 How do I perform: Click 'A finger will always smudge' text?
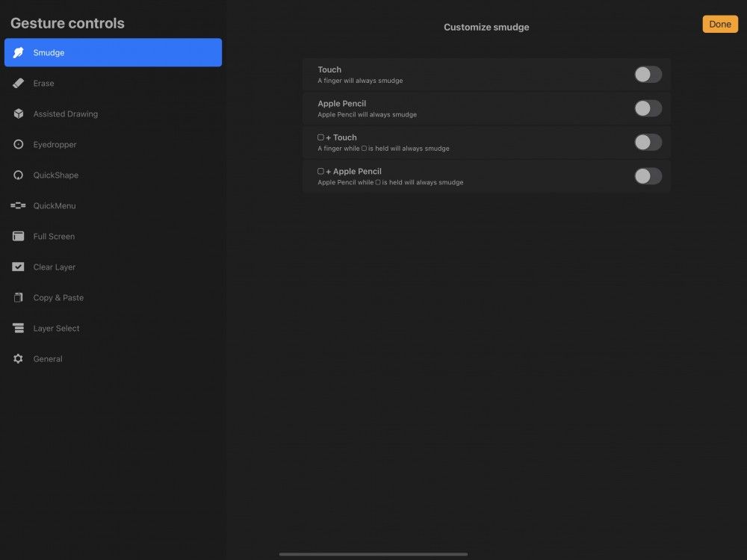(360, 81)
